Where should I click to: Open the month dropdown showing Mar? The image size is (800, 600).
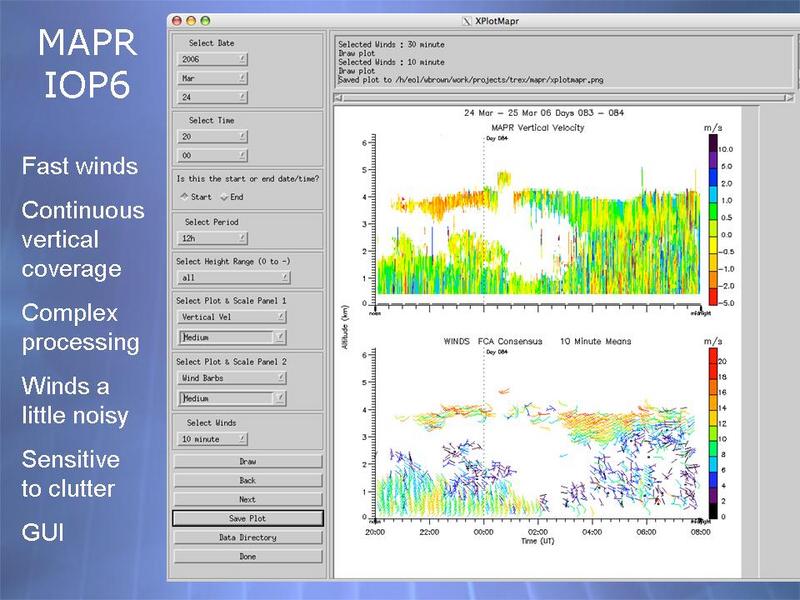[x=213, y=78]
